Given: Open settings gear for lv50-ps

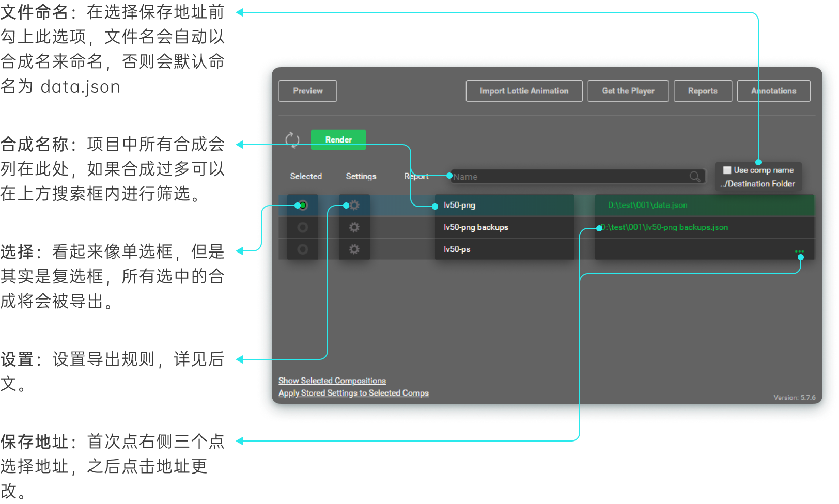Looking at the screenshot, I should [x=354, y=249].
